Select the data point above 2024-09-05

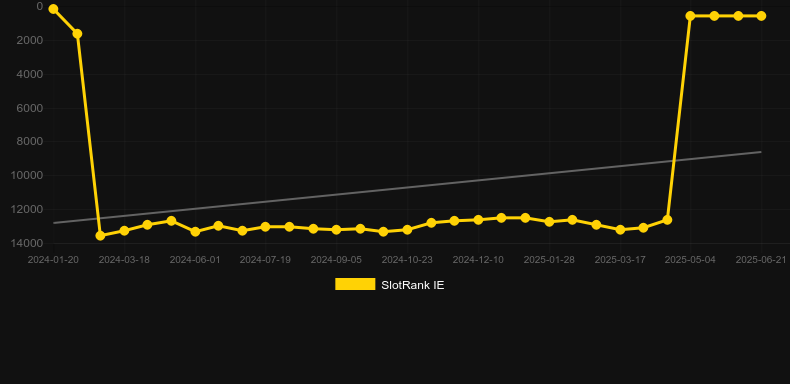tap(337, 229)
